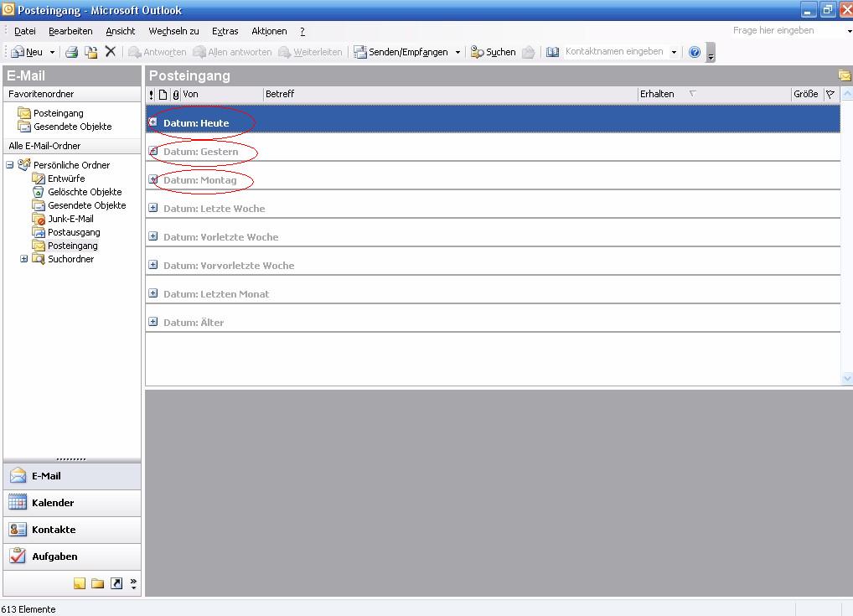Open the Ansicht menu
Screen dimensions: 853x616
[x=120, y=31]
